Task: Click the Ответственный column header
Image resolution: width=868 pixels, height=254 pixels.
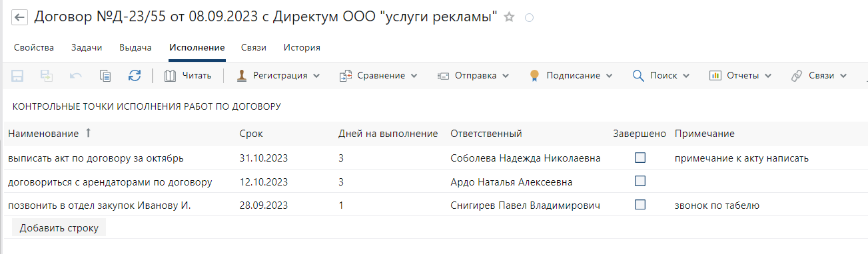Action: click(486, 134)
